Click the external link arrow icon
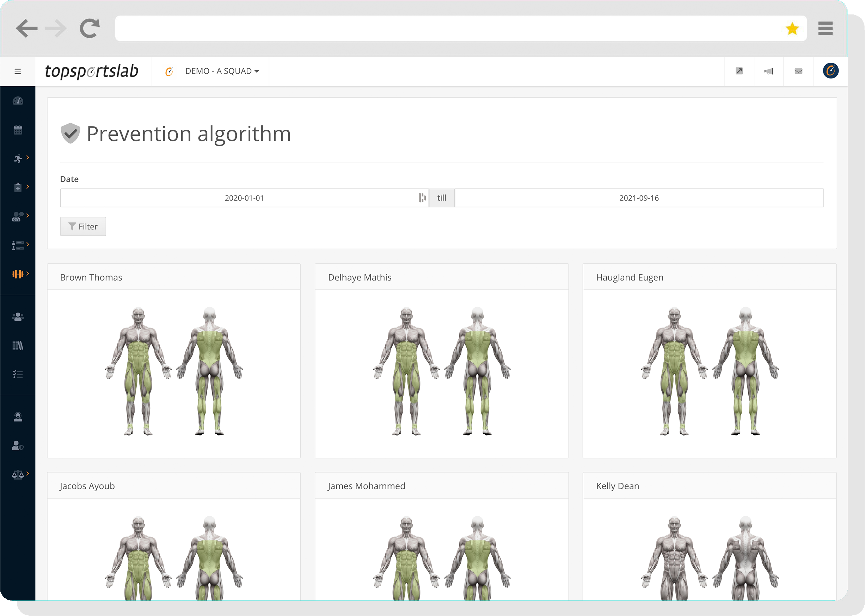 [x=739, y=71]
